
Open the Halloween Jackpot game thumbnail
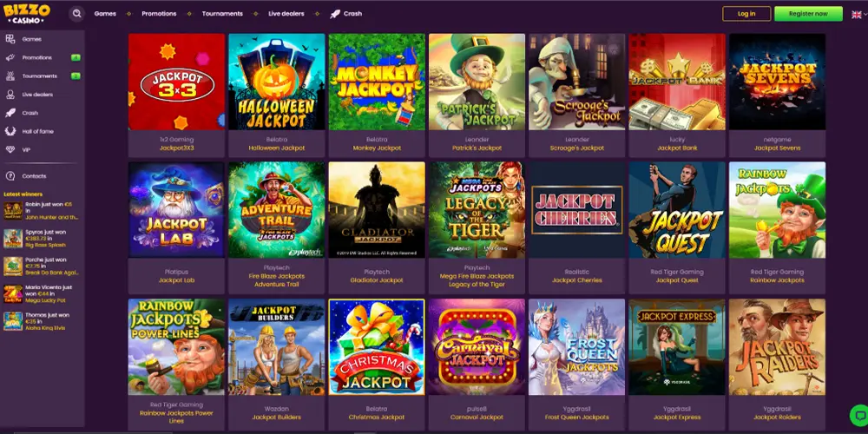[x=277, y=82]
